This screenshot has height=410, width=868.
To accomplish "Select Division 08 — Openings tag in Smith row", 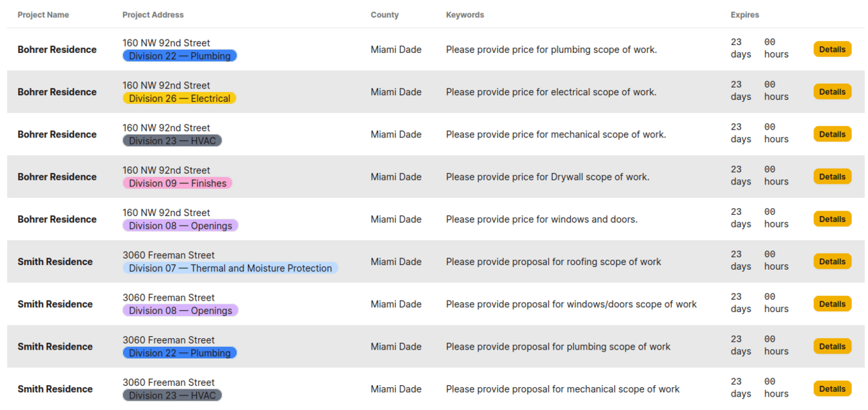I will [180, 310].
